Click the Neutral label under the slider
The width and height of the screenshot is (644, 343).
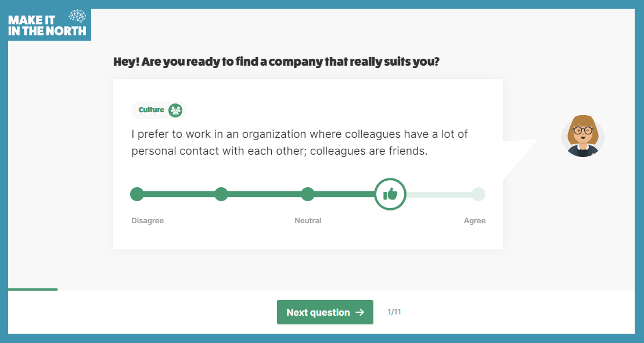click(x=308, y=221)
